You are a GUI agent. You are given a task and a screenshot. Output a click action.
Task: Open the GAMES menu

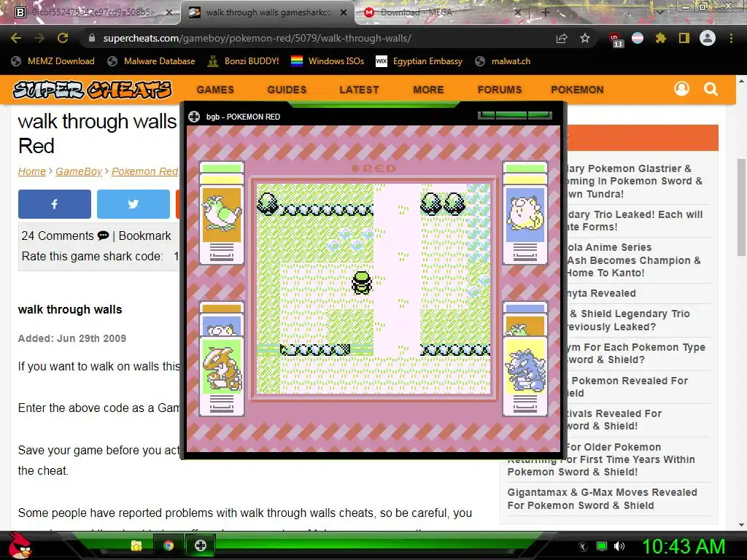pyautogui.click(x=215, y=90)
